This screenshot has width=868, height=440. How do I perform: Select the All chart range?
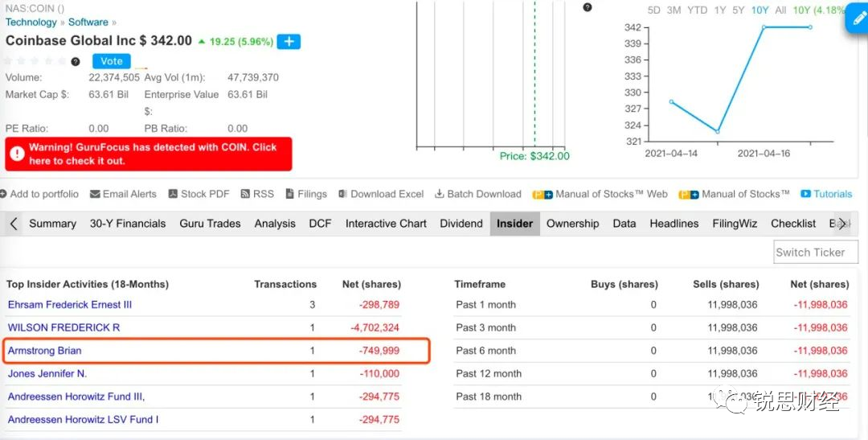[780, 10]
